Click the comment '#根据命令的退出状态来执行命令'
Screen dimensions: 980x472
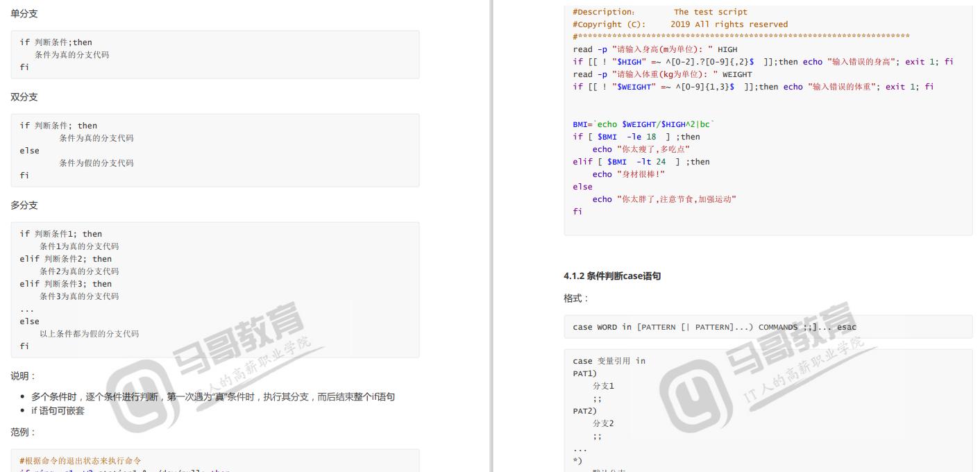tap(81, 461)
